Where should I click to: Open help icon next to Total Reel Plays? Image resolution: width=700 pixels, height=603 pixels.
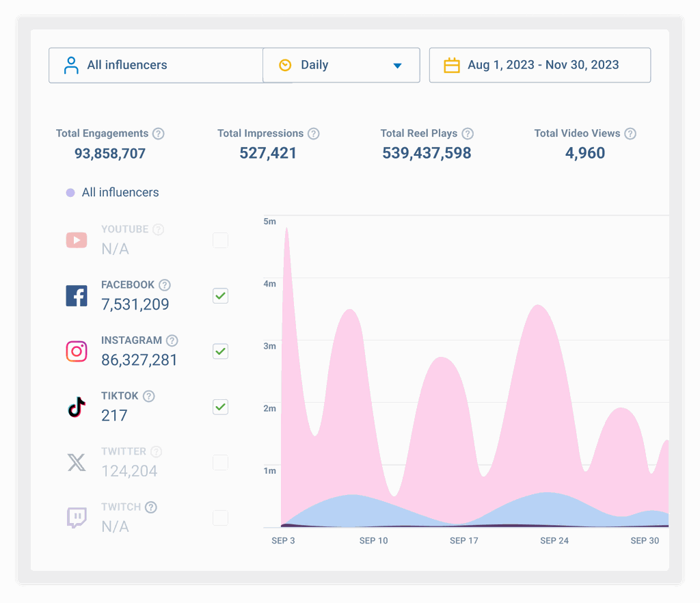(468, 133)
